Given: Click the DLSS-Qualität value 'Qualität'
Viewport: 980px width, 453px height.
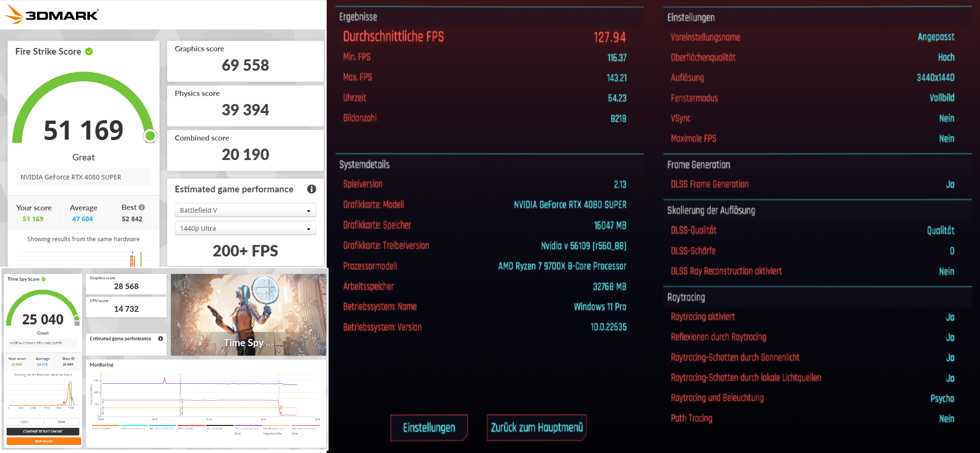Looking at the screenshot, I should tap(941, 230).
